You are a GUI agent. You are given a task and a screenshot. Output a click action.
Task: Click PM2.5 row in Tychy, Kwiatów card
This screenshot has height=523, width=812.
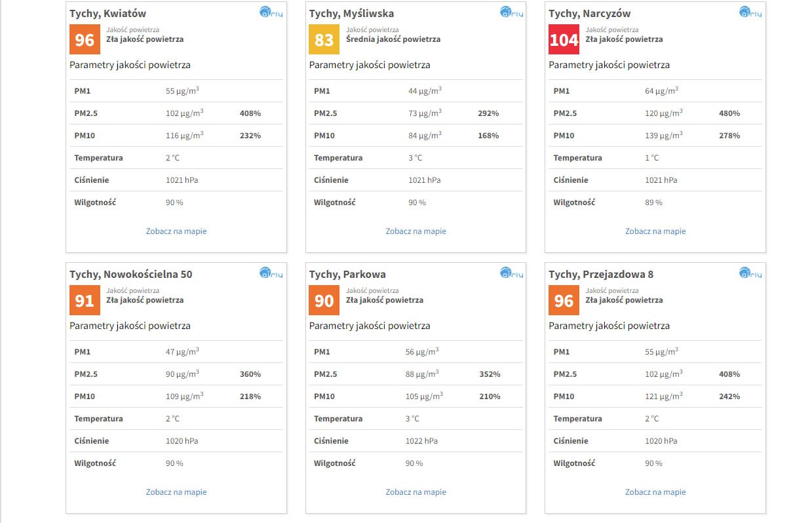[176, 113]
